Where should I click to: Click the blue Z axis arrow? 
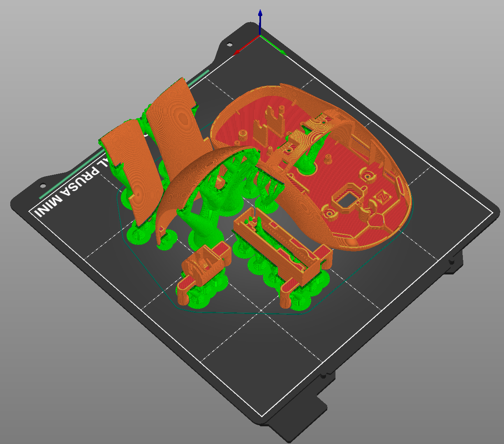click(x=260, y=23)
